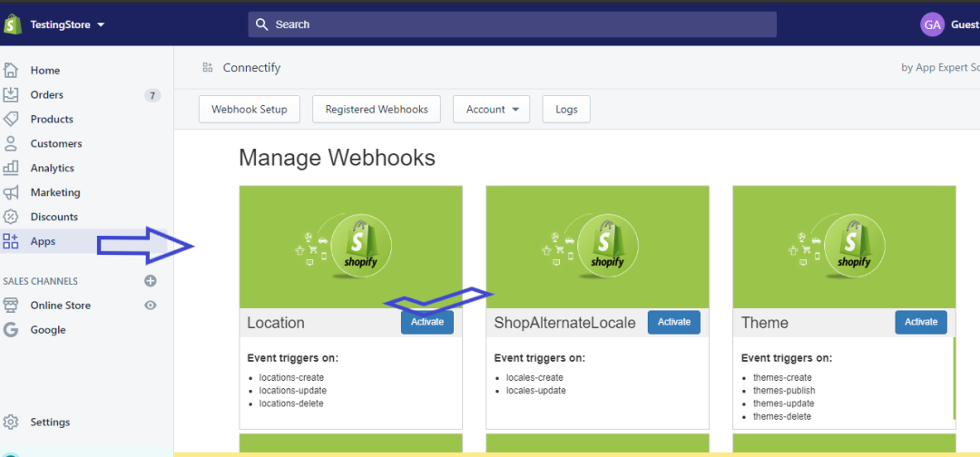Click the Home house icon

[x=11, y=70]
